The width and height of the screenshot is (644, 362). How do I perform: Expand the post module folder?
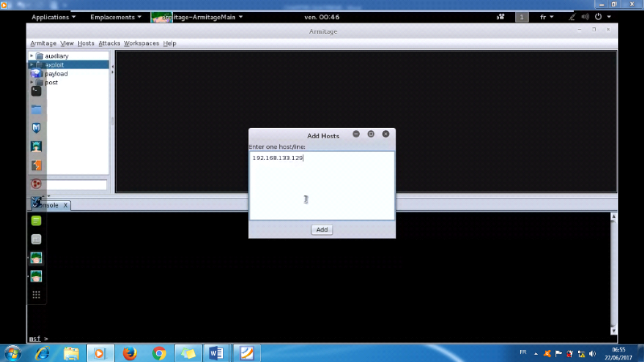[31, 83]
